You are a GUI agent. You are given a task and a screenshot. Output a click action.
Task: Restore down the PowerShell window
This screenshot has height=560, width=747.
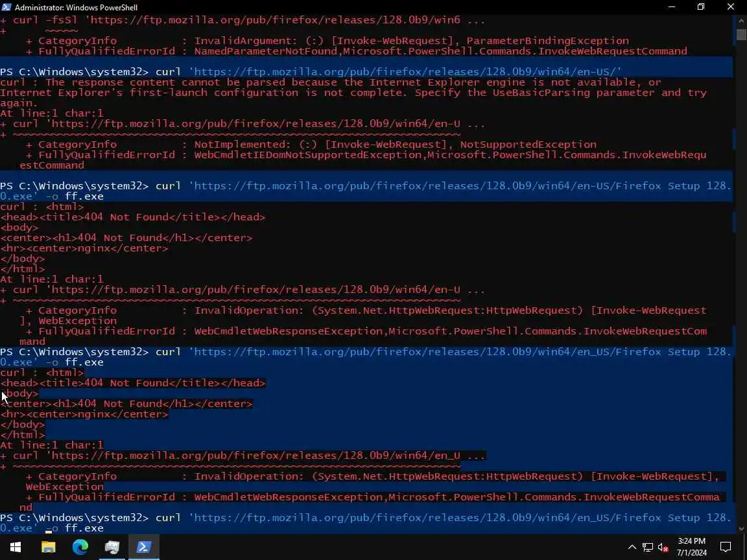(701, 7)
